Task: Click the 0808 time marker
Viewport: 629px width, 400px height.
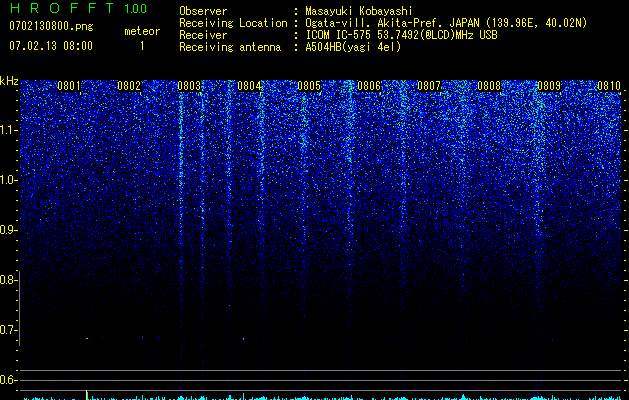Action: pyautogui.click(x=489, y=86)
